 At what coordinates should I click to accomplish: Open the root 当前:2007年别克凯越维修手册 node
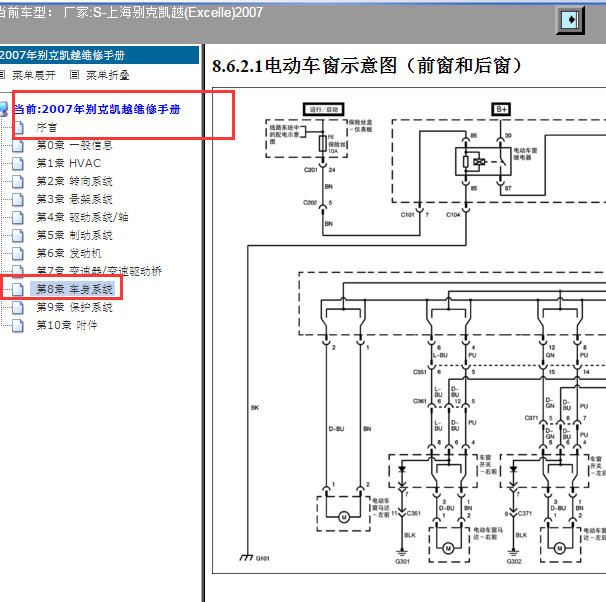tap(97, 109)
